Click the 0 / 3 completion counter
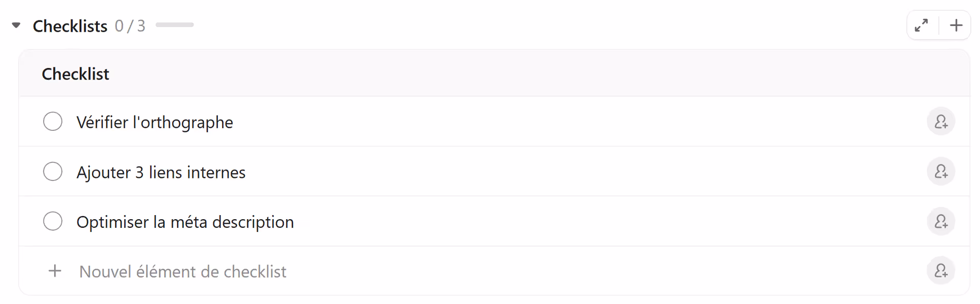The height and width of the screenshot is (304, 980). (x=130, y=26)
